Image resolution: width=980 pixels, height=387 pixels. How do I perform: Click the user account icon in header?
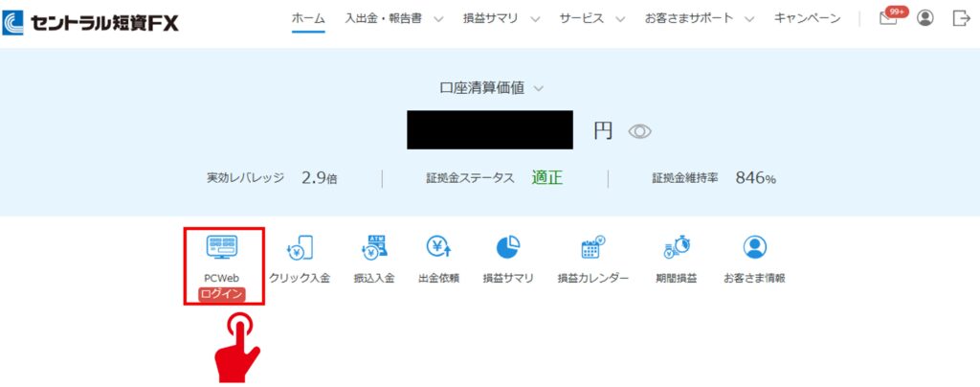coord(924,18)
